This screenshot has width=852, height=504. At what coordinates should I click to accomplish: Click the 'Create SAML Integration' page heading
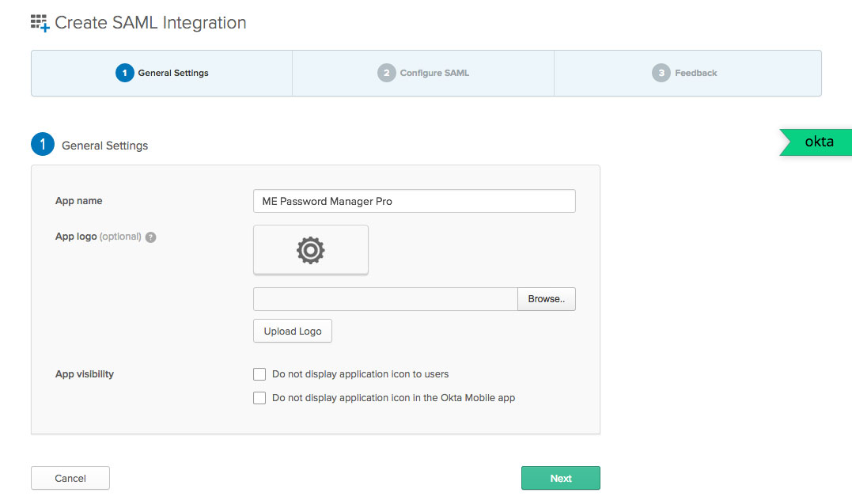click(x=150, y=23)
